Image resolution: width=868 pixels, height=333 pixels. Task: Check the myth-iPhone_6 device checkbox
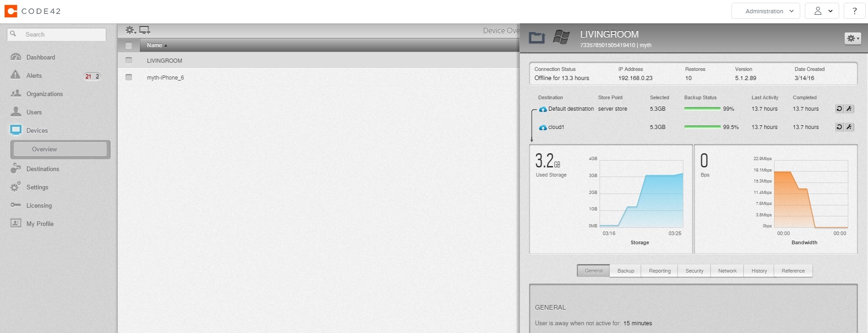pyautogui.click(x=129, y=77)
